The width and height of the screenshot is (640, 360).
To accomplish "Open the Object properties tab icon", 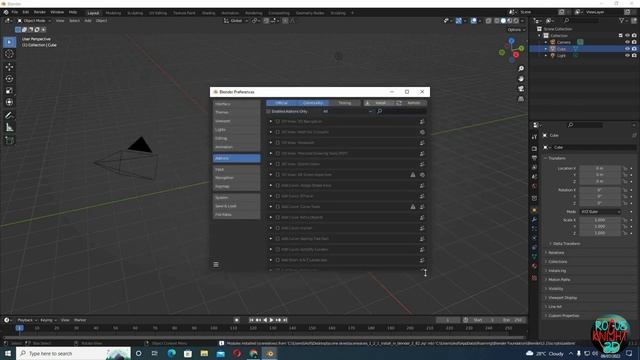I will pos(534,210).
